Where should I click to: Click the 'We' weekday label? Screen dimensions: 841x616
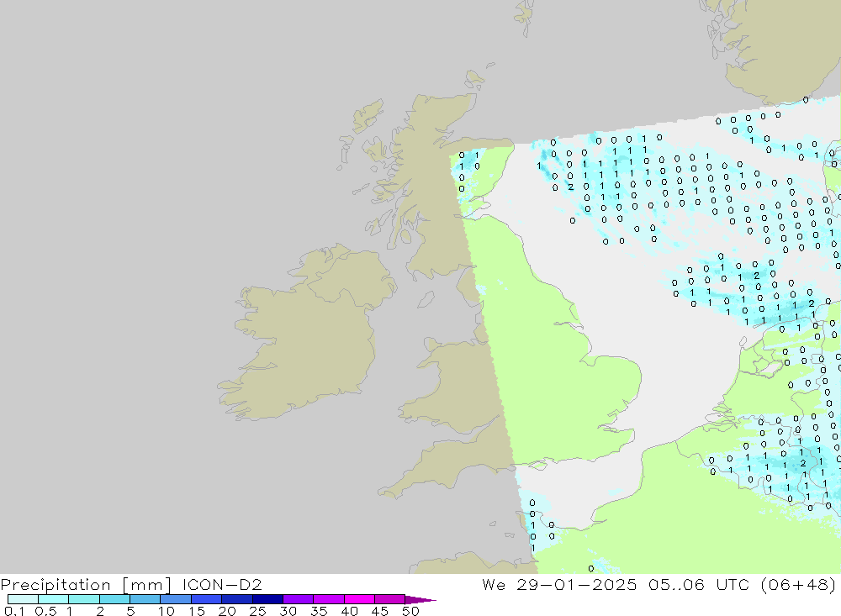pyautogui.click(x=494, y=584)
